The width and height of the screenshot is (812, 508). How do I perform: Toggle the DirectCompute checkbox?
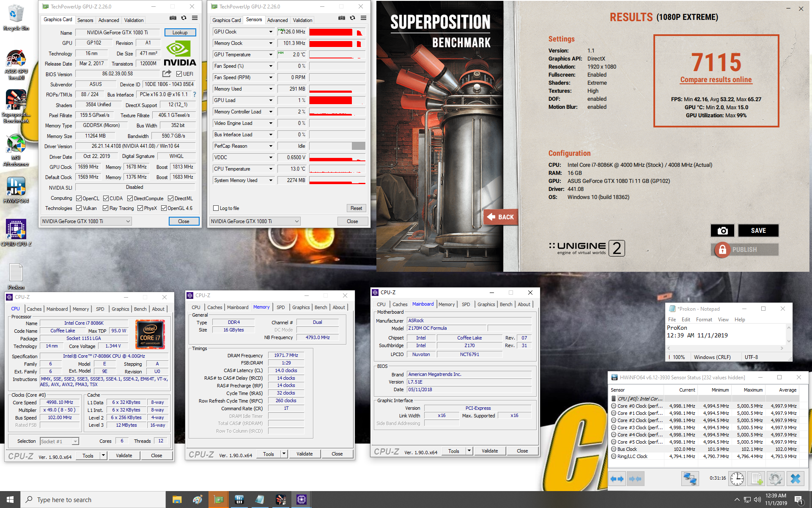130,199
